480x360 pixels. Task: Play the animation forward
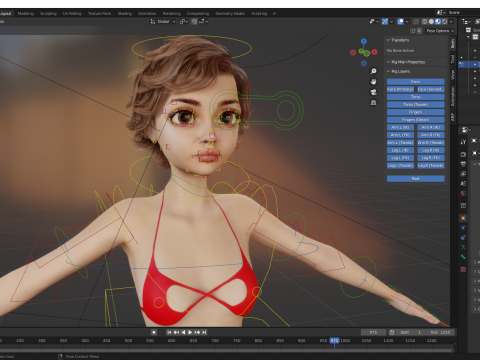(x=190, y=332)
